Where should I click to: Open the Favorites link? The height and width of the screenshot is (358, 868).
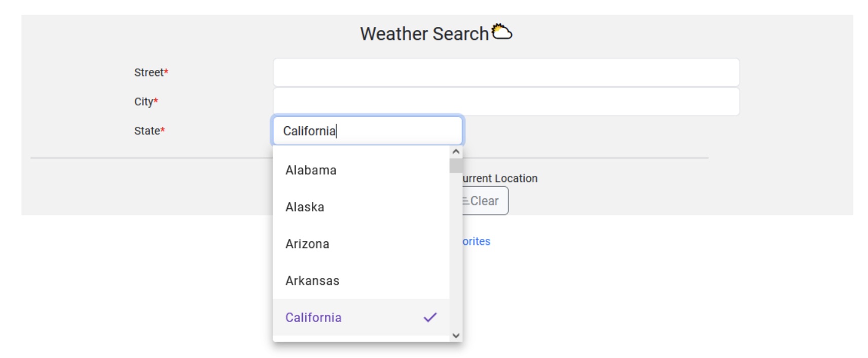pos(477,241)
